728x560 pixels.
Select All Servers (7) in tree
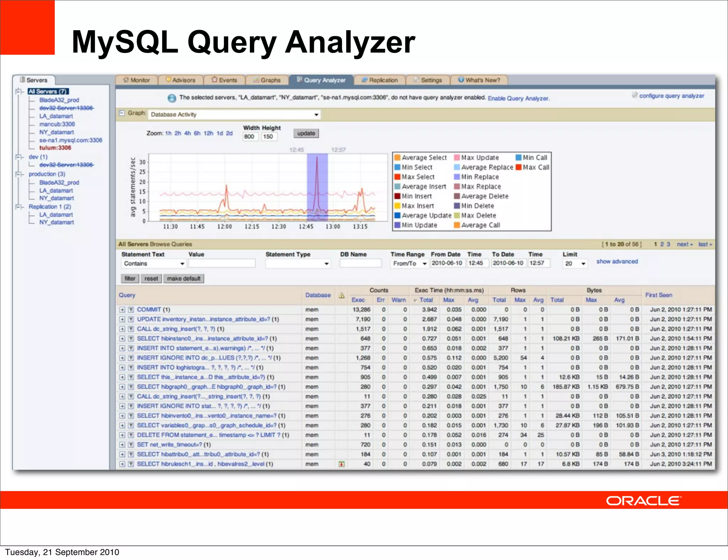click(x=48, y=91)
